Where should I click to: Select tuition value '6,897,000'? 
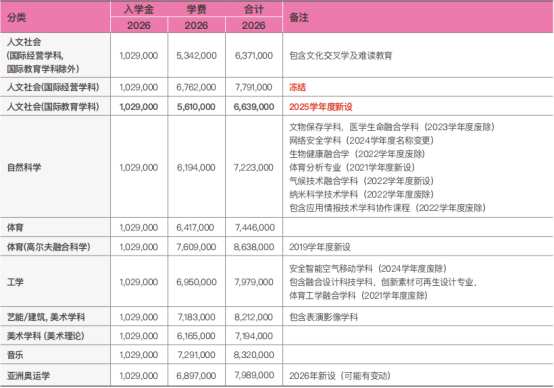[x=196, y=375]
